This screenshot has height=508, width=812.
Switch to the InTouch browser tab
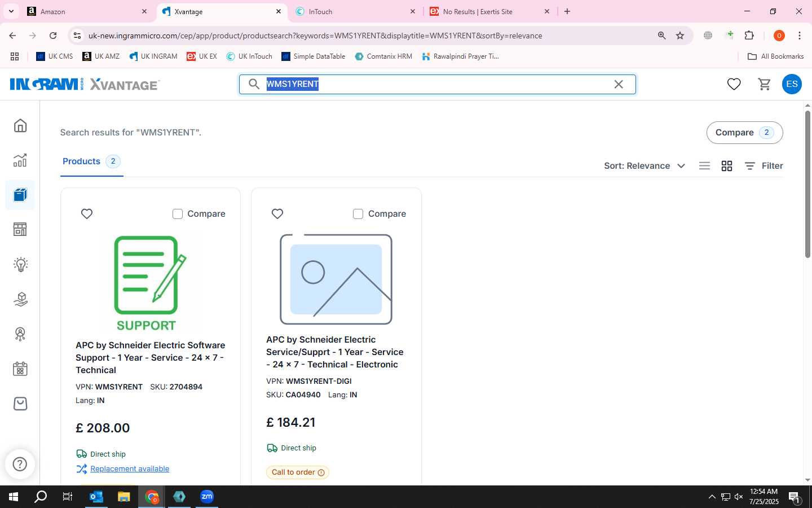pos(355,11)
